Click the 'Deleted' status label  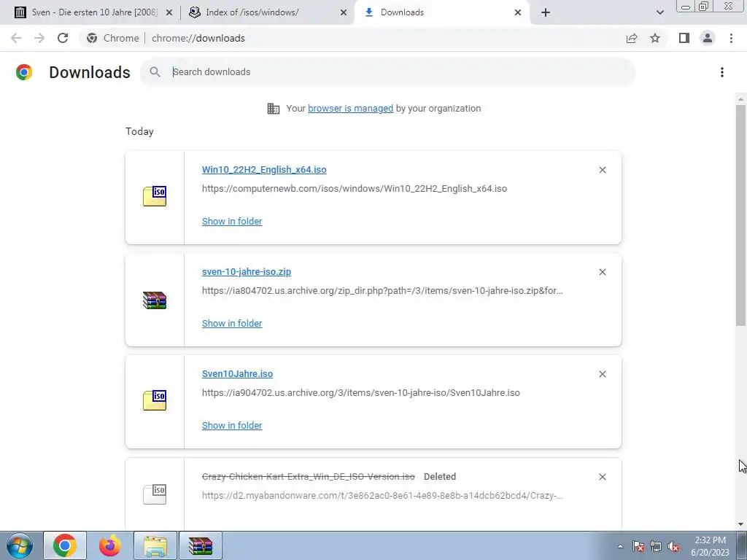coord(440,477)
